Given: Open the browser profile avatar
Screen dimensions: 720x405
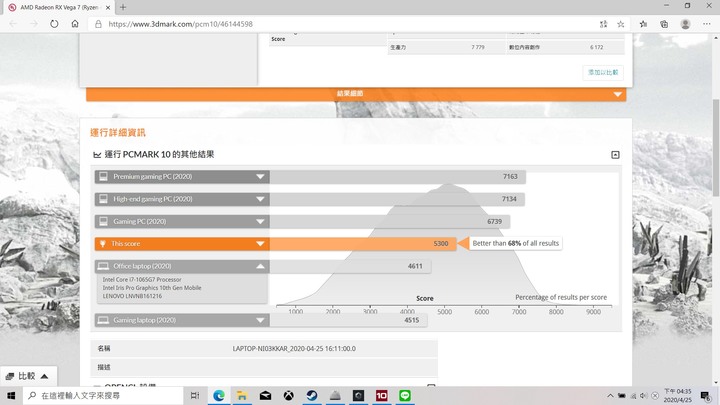Looking at the screenshot, I should (685, 24).
